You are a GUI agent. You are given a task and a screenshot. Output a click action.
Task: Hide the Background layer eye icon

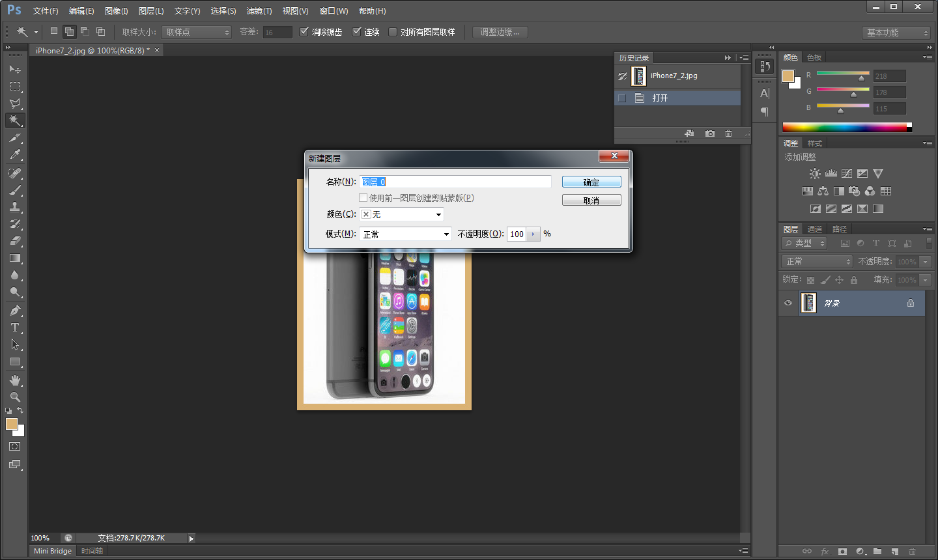click(x=788, y=303)
